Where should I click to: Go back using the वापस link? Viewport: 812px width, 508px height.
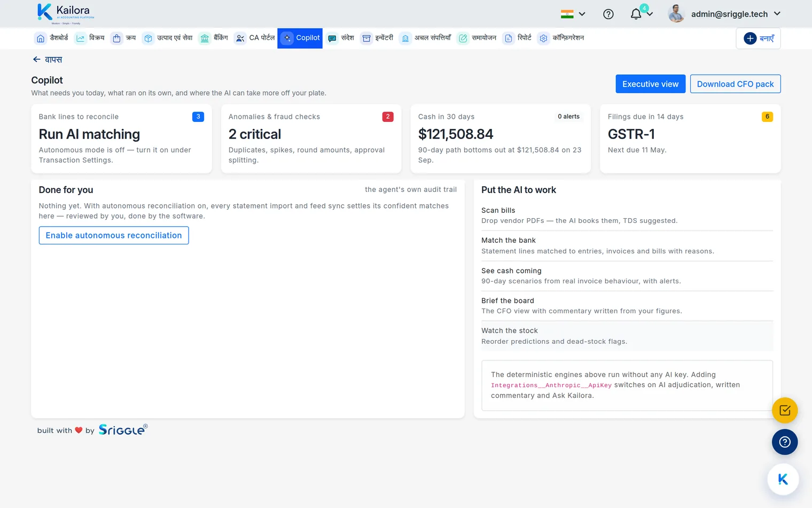47,59
